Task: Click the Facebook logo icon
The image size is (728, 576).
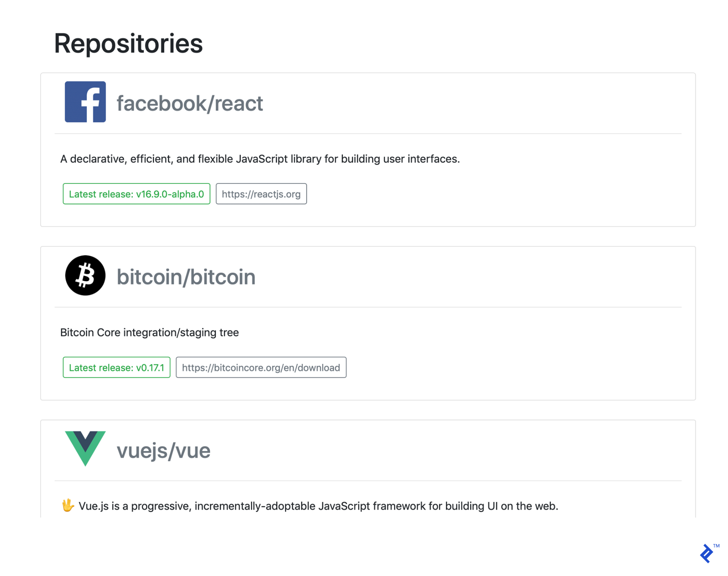Action: (85, 102)
